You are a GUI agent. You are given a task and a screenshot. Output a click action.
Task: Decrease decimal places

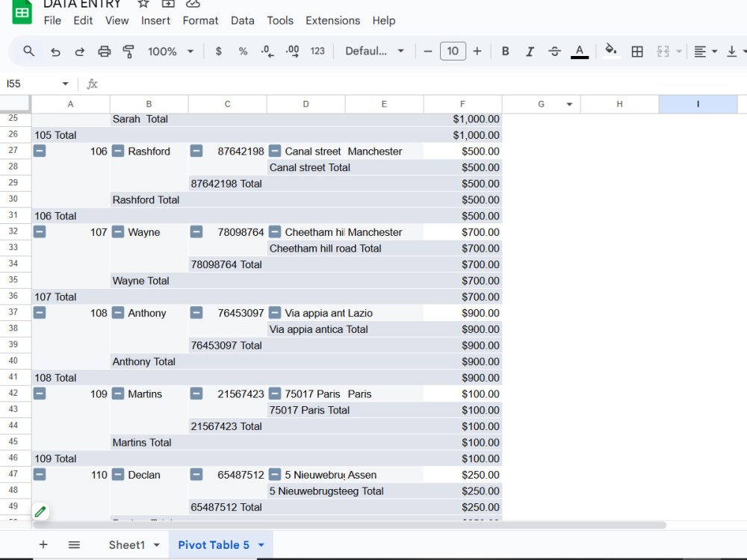click(267, 52)
